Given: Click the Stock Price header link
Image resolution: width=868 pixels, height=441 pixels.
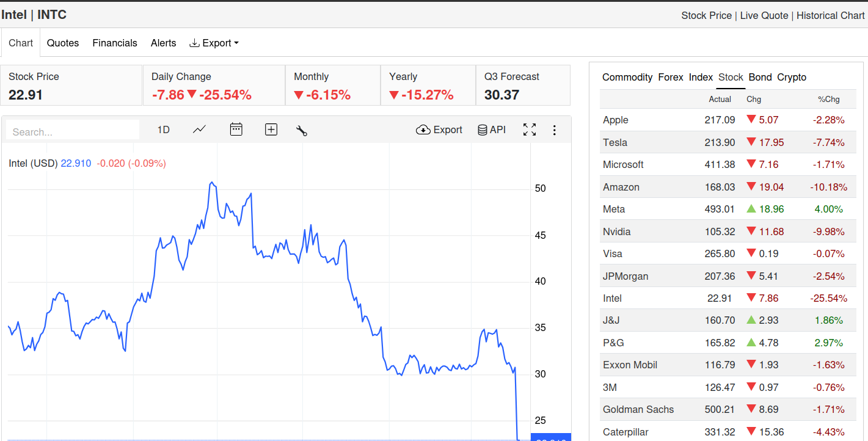Looking at the screenshot, I should pyautogui.click(x=706, y=15).
